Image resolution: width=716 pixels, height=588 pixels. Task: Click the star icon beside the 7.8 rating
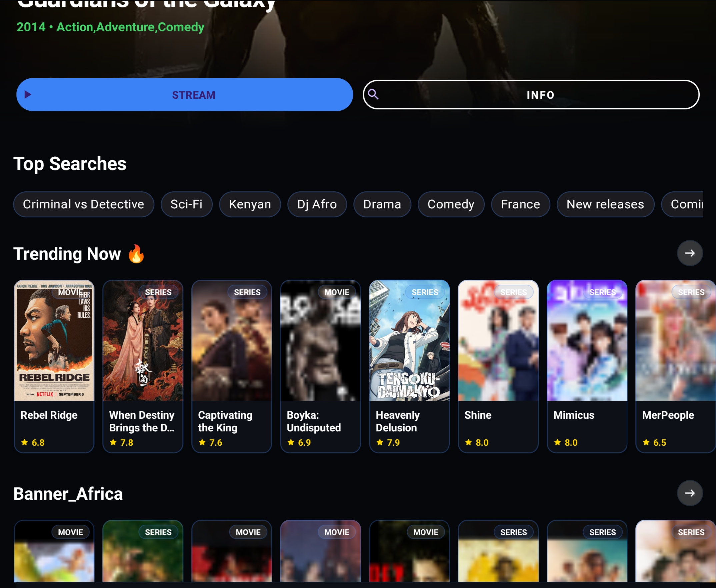pos(113,442)
